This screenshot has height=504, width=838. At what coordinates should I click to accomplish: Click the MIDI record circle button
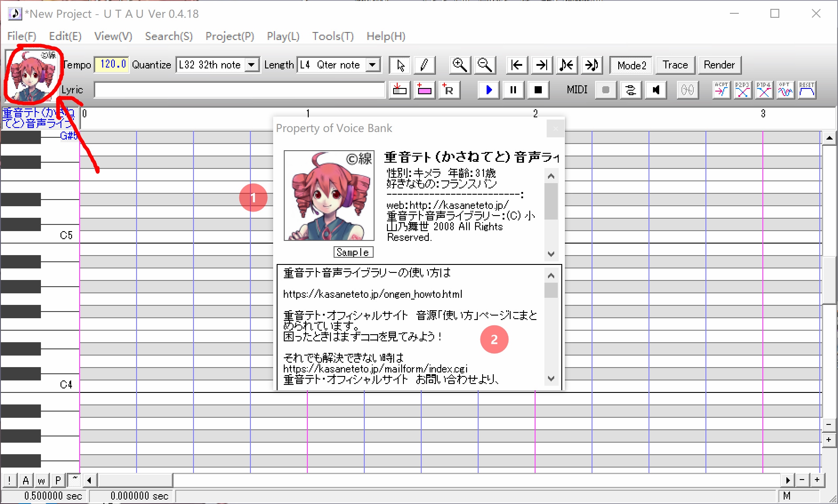(x=605, y=90)
